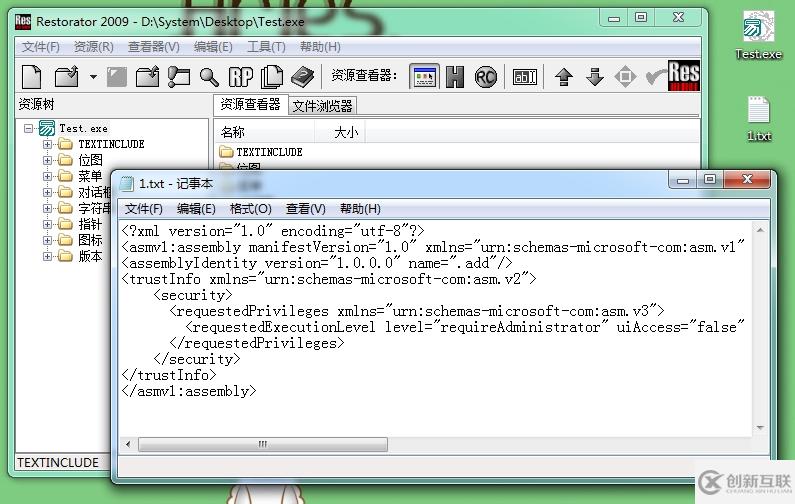Select the TEXTINCLUDE folder in resource tree
The image size is (795, 504).
pos(111,145)
